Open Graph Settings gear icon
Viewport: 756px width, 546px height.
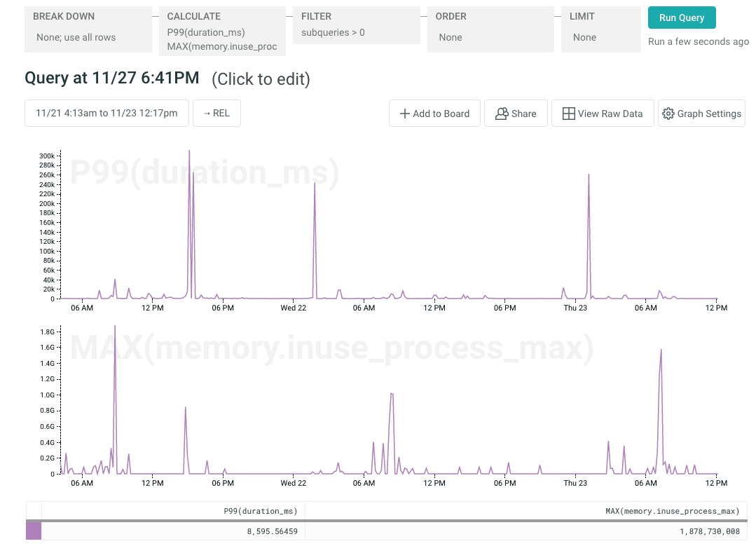pos(668,114)
